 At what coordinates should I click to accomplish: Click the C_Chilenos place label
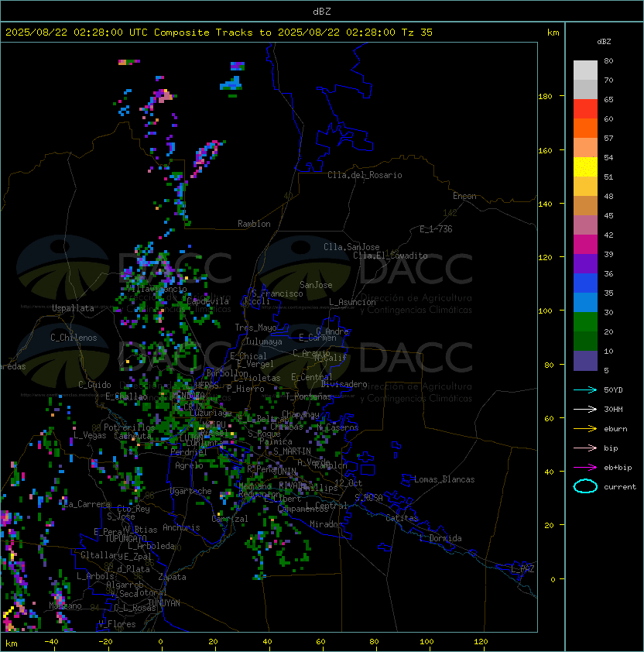(x=74, y=338)
